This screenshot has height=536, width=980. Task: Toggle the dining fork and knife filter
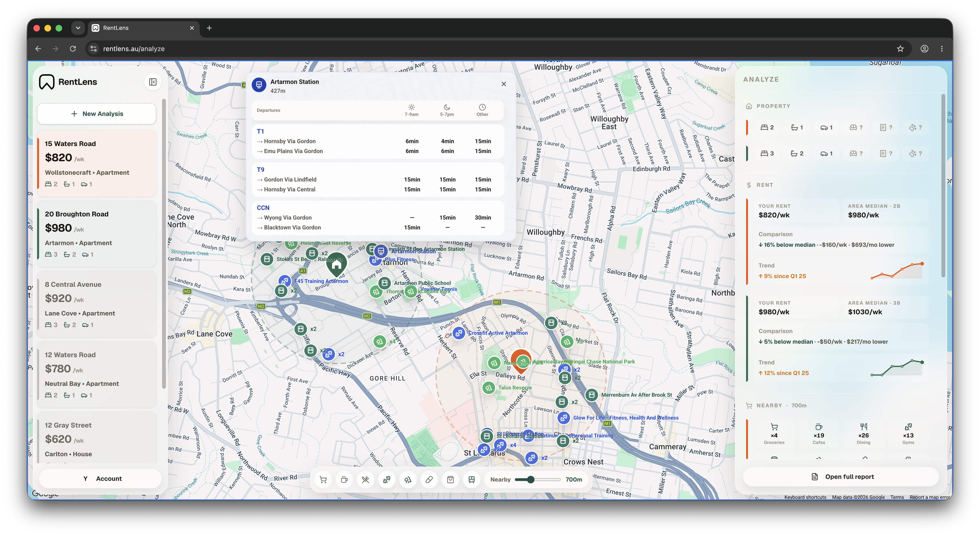(366, 480)
